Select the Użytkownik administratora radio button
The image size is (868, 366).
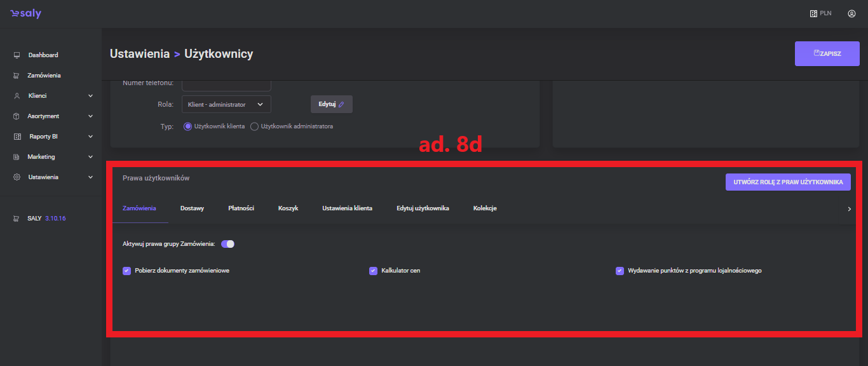click(255, 126)
